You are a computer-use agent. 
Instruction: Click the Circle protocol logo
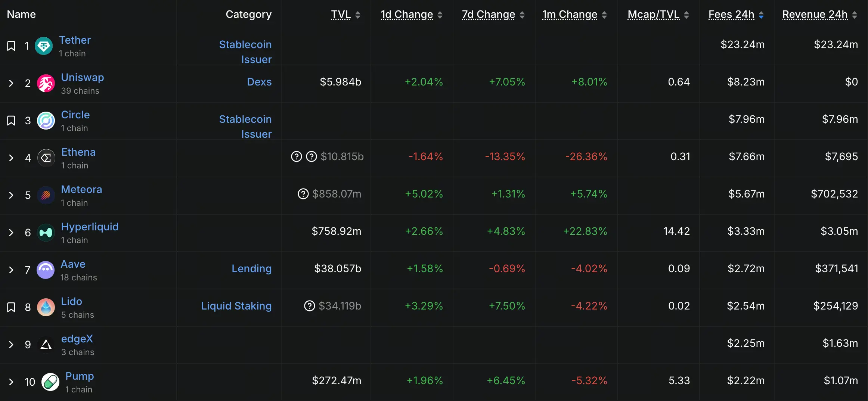tap(46, 121)
